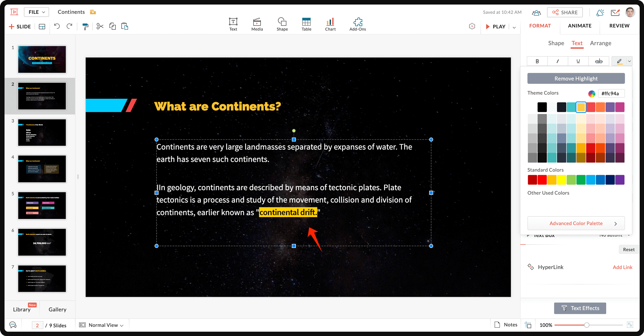
Task: Redo the last action
Action: pyautogui.click(x=69, y=27)
